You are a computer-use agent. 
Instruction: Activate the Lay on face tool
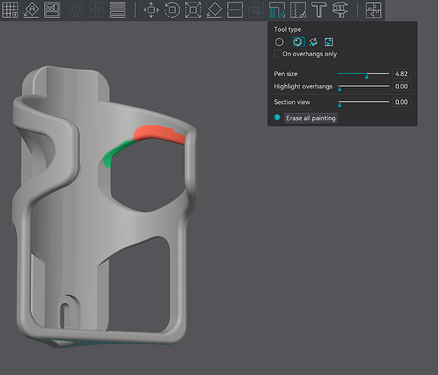214,10
